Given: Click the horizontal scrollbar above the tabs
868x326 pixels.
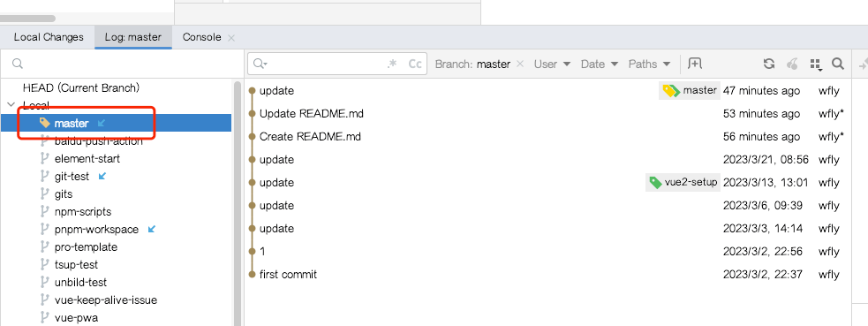Looking at the screenshot, I should [x=27, y=19].
